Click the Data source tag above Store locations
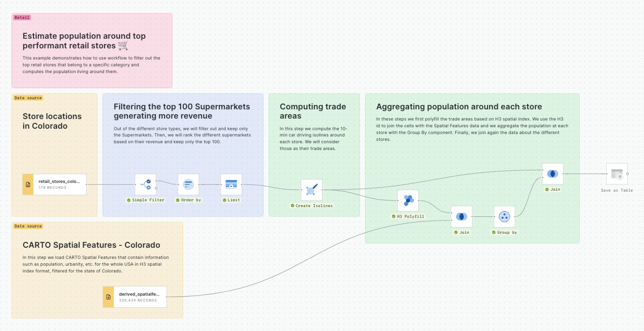This screenshot has width=644, height=331. tap(28, 98)
